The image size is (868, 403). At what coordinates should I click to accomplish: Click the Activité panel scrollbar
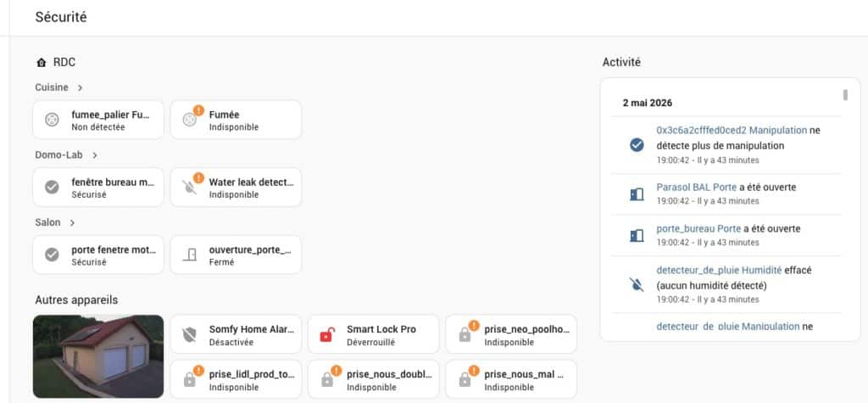[x=845, y=95]
